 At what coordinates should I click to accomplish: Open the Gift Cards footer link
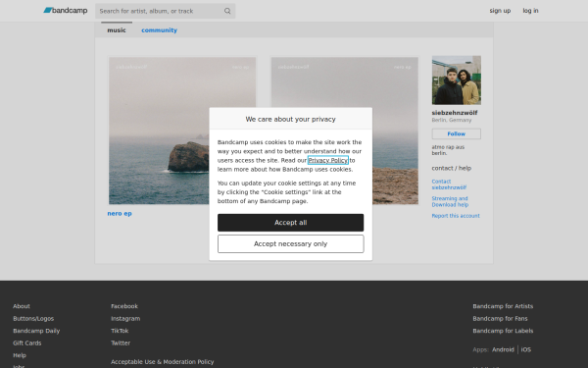click(27, 342)
